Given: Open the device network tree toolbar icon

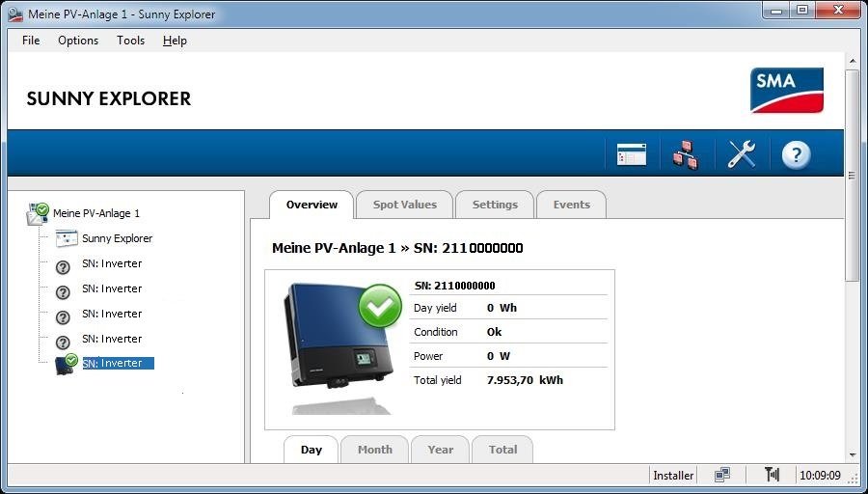Looking at the screenshot, I should tap(686, 154).
